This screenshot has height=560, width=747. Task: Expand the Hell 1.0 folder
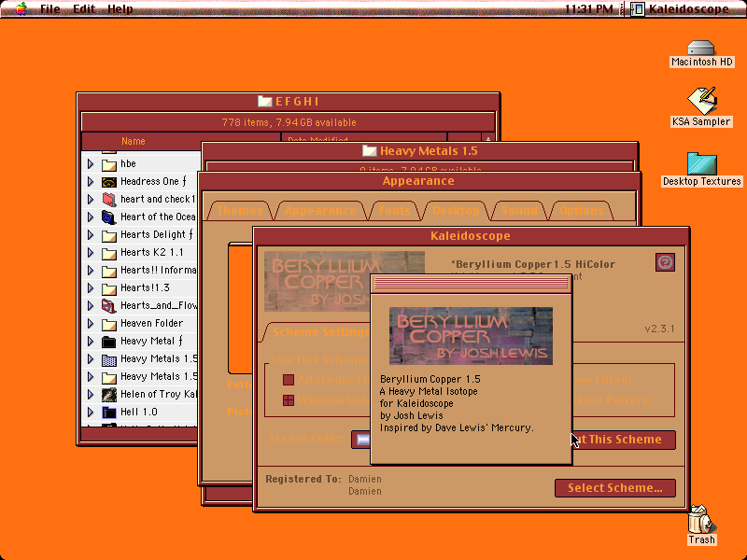(91, 412)
